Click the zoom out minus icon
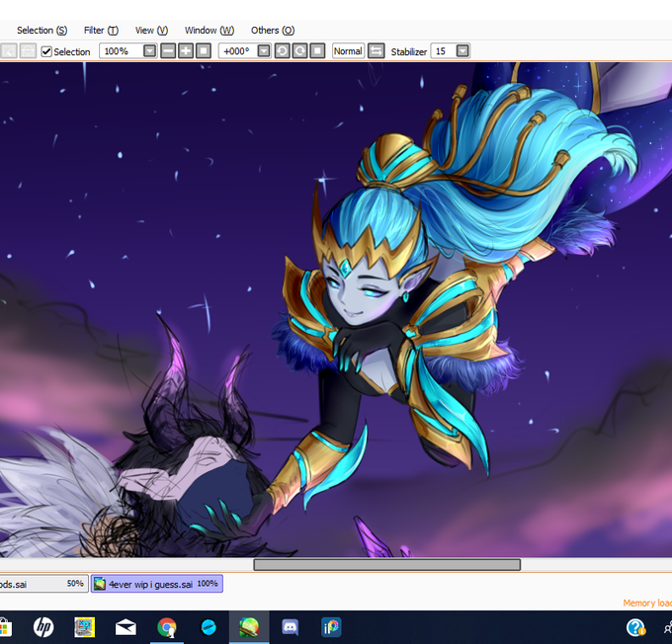Viewport: 672px width, 644px height. (168, 51)
